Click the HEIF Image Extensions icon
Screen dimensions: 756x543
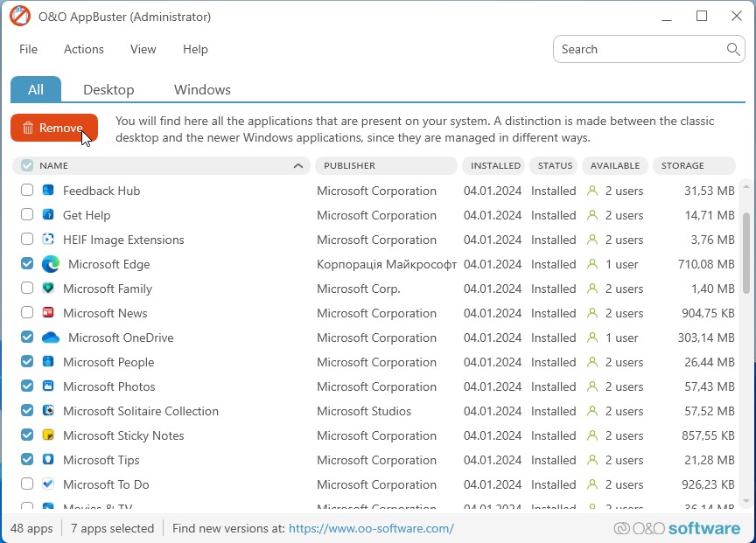tap(48, 239)
